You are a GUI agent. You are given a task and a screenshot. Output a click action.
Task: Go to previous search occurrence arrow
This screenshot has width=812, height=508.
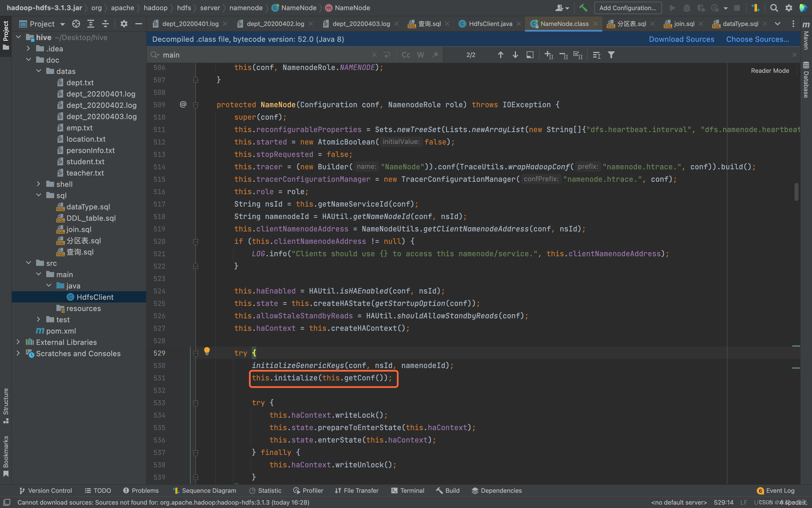pos(500,55)
